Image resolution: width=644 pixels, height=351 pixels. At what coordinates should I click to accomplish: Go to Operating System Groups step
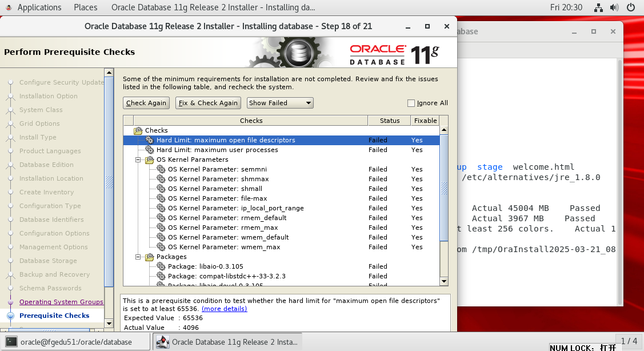tap(61, 302)
